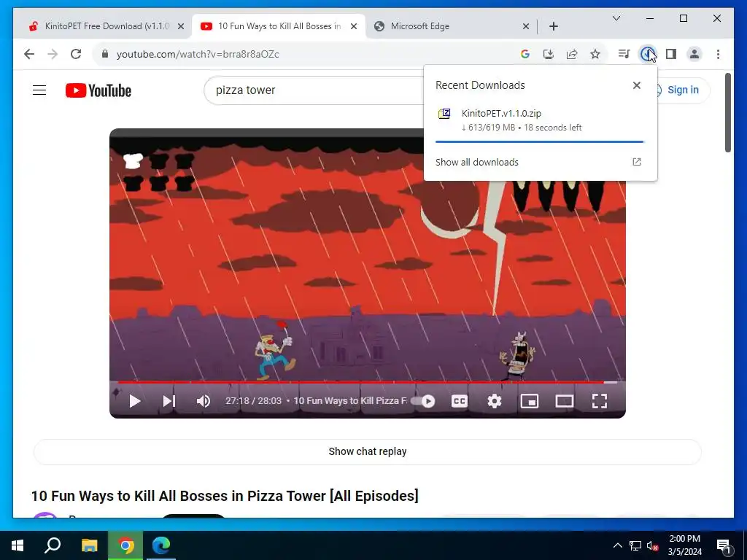Click the YouTube search box with pizza tower
Image resolution: width=747 pixels, height=560 pixels.
(x=314, y=90)
